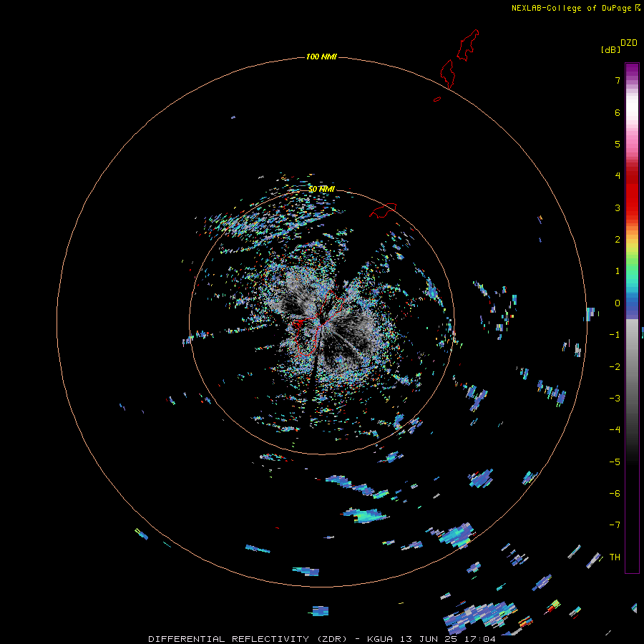Click the NEXLAB-College of DuPage label
The image size is (644, 644).
(x=571, y=8)
